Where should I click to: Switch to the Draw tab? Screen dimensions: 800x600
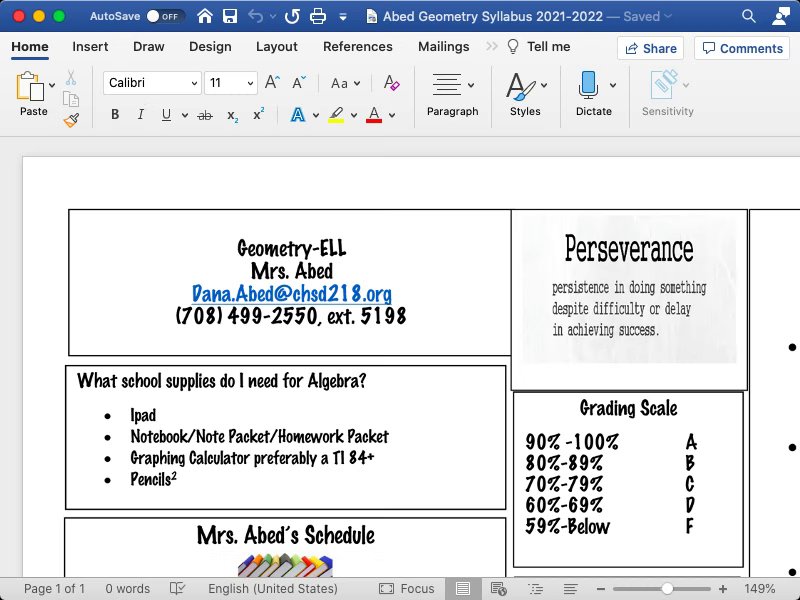(x=148, y=46)
